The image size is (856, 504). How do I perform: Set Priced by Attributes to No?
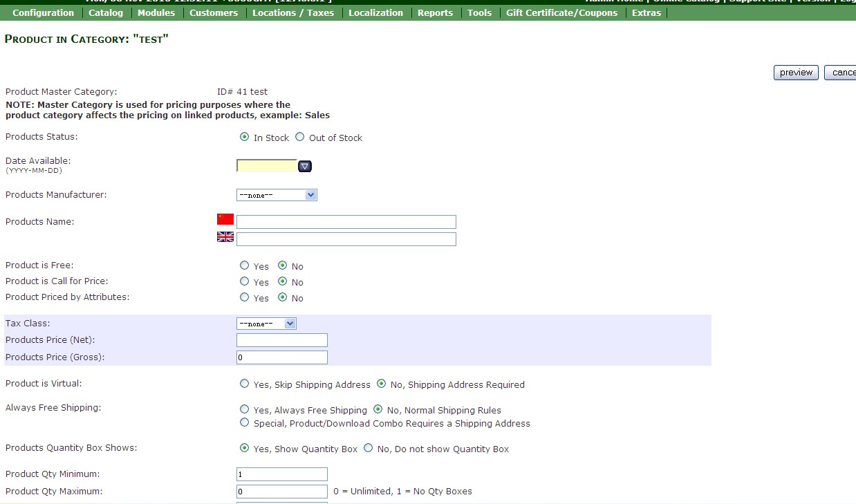pyautogui.click(x=282, y=297)
